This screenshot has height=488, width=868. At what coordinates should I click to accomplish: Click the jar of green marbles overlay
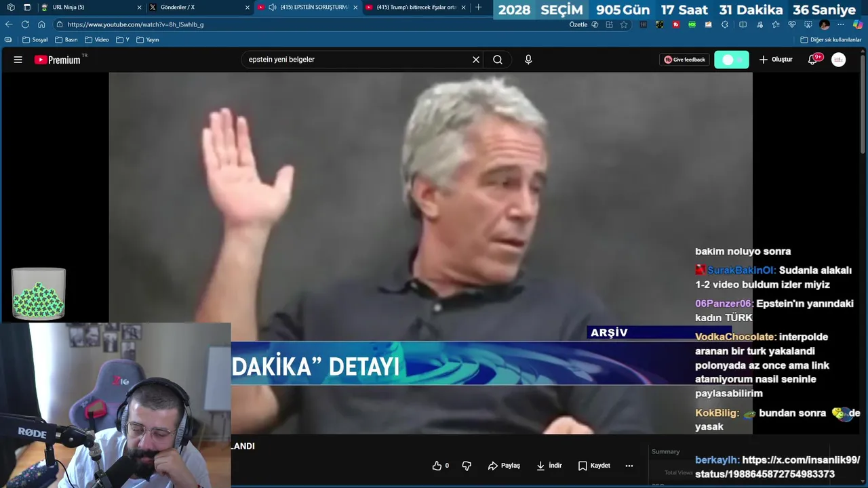pos(39,293)
